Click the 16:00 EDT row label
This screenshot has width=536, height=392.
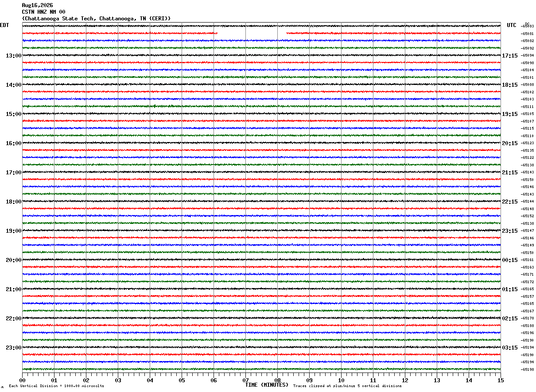pyautogui.click(x=13, y=143)
